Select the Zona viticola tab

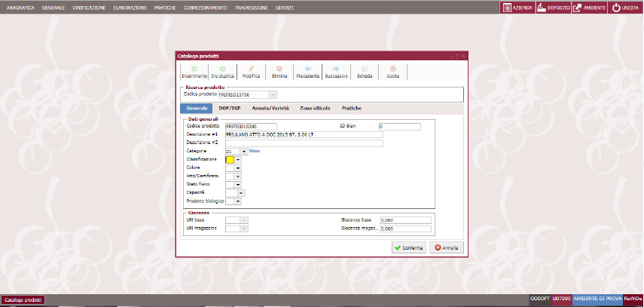[315, 109]
